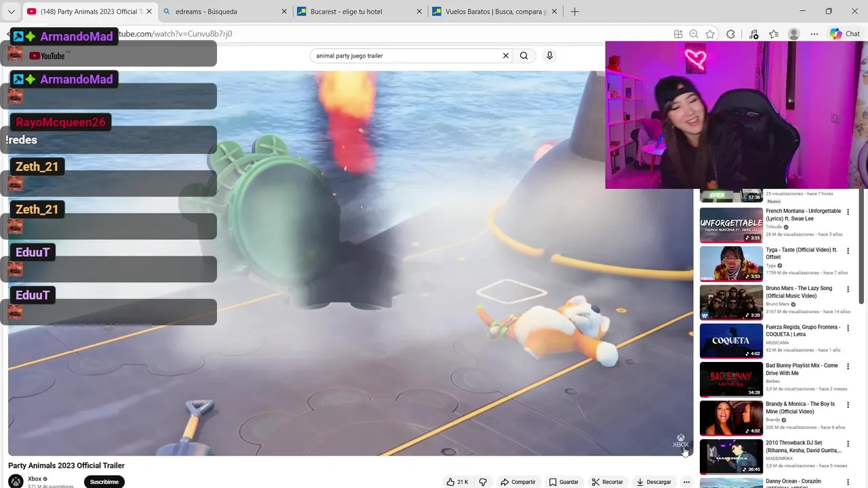The image size is (868, 488).
Task: Open French Montana Unforgettable video thumbnail
Action: pyautogui.click(x=731, y=224)
